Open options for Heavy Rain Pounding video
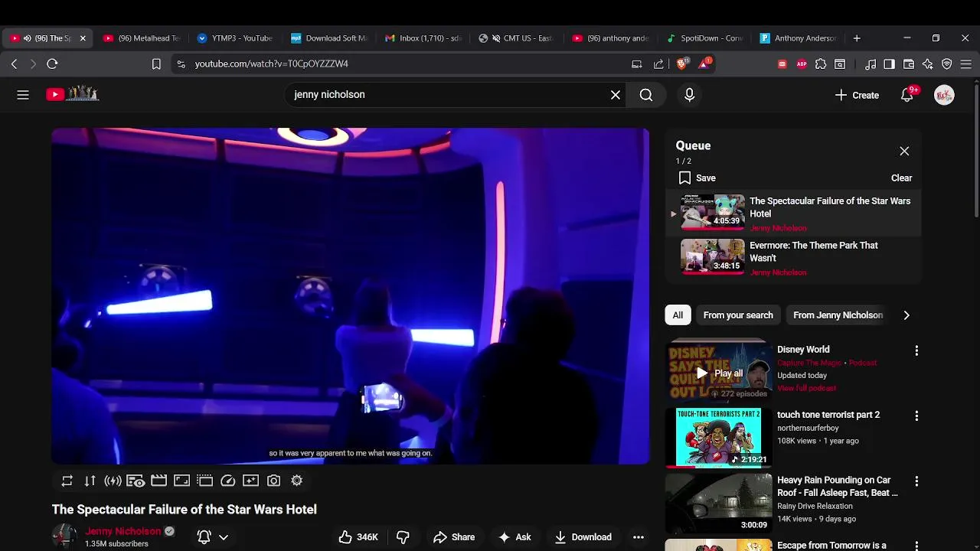The height and width of the screenshot is (551, 980). (x=916, y=481)
